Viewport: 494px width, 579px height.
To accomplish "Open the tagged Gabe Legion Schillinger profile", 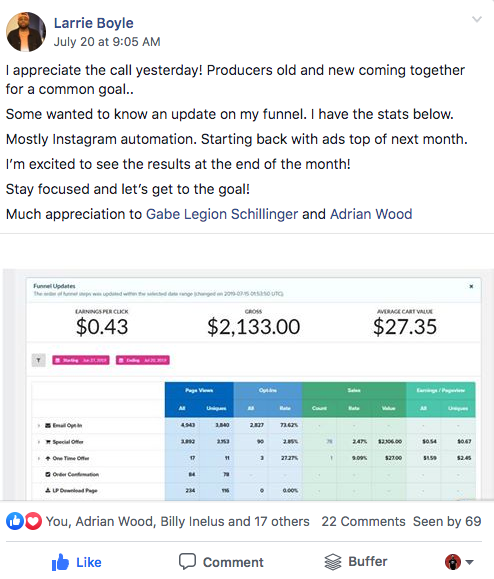I will coord(222,214).
